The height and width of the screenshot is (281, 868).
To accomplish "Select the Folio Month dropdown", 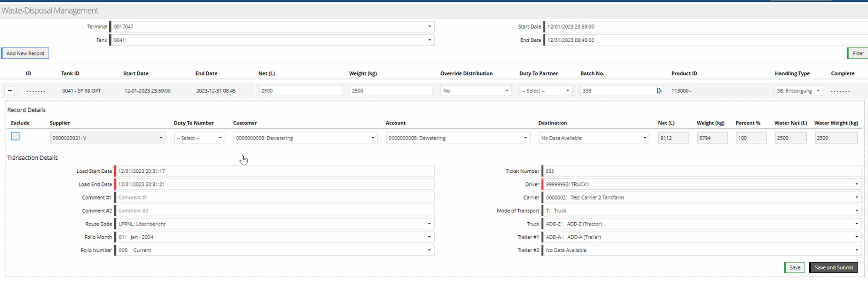I will pos(274,237).
